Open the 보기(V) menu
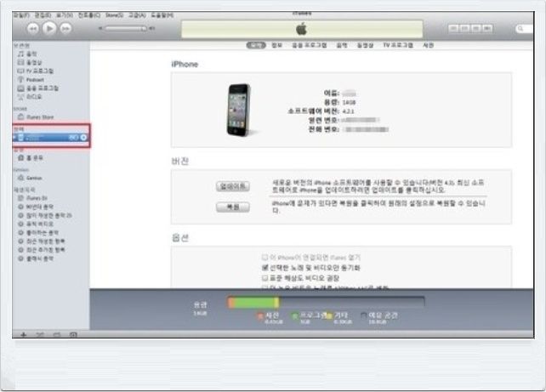The image size is (546, 392). point(65,15)
